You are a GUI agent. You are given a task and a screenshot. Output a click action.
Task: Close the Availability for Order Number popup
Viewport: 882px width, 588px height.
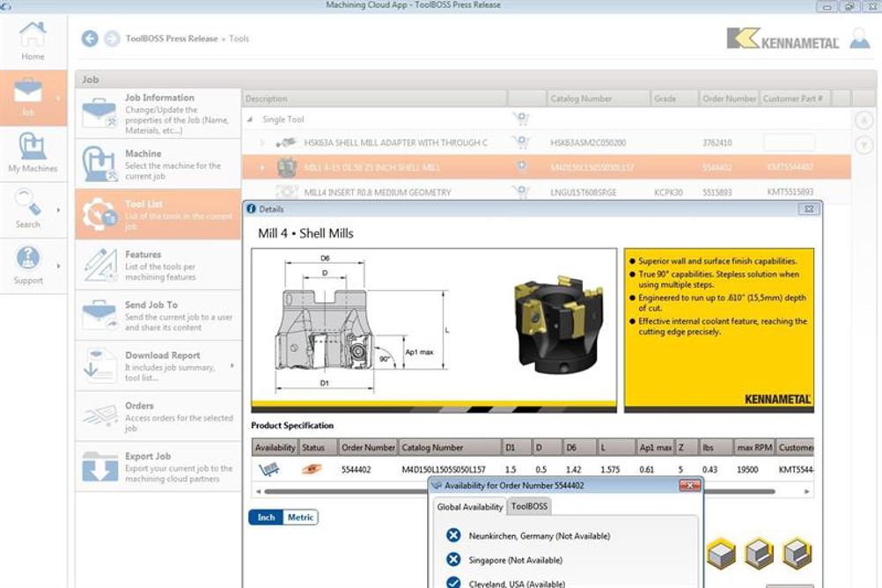[689, 485]
